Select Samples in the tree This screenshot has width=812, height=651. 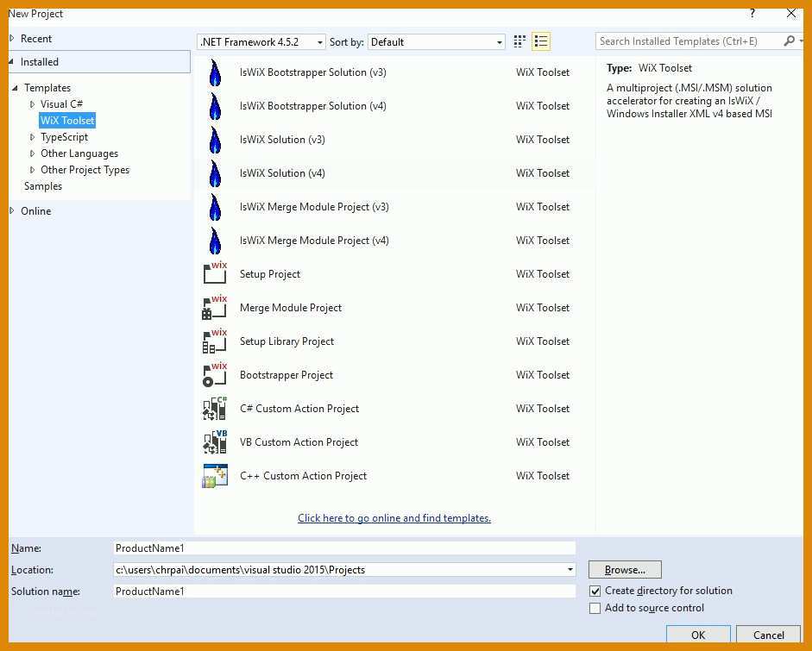click(43, 186)
